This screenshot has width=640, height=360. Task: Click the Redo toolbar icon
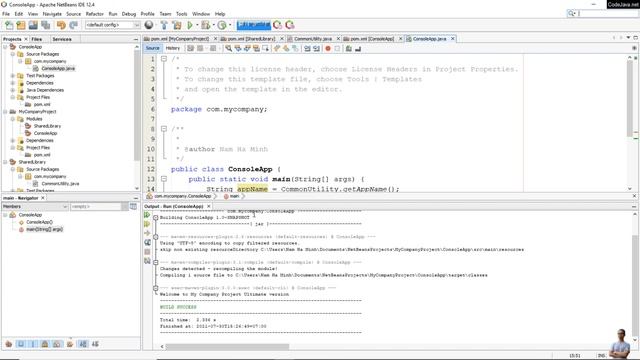73,25
